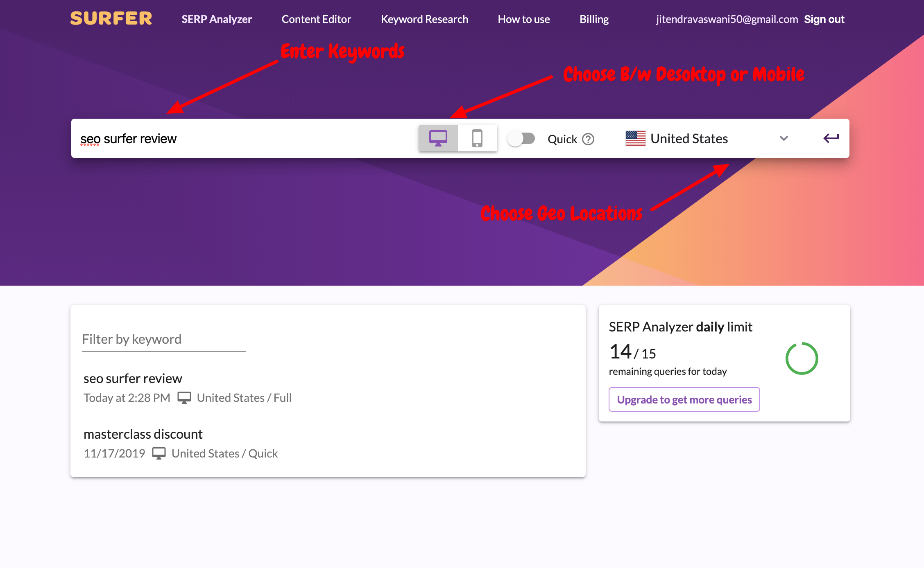The width and height of the screenshot is (924, 568).
Task: Expand the geo location chevron
Action: pos(784,139)
